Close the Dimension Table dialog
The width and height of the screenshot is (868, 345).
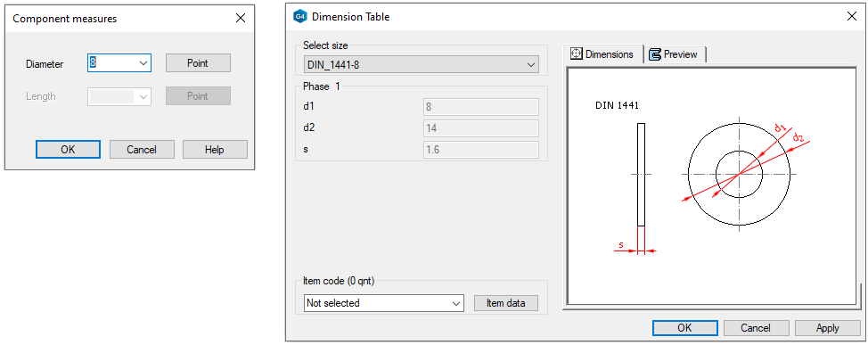851,16
